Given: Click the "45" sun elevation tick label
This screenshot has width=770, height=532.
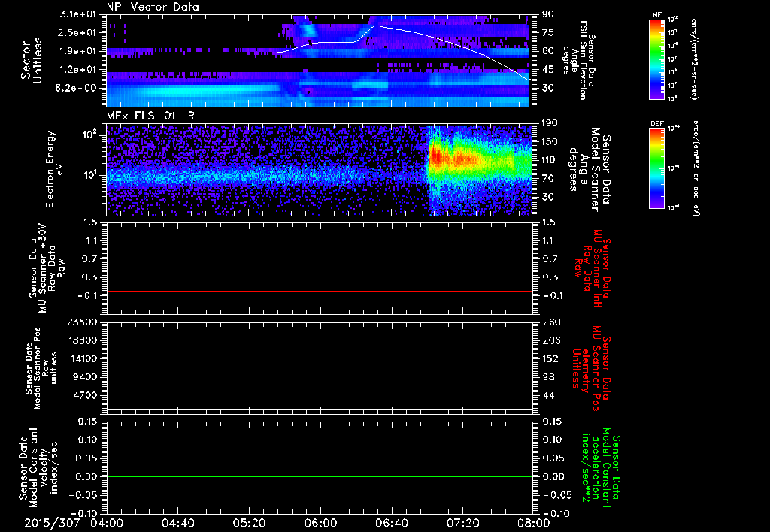Looking at the screenshot, I should [x=548, y=70].
